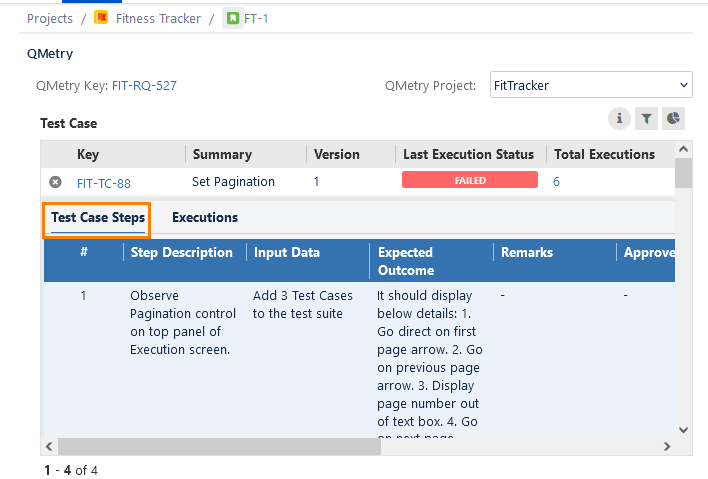Image resolution: width=708 pixels, height=479 pixels.
Task: Click the horizontal scrollbar right arrow
Action: coord(667,446)
